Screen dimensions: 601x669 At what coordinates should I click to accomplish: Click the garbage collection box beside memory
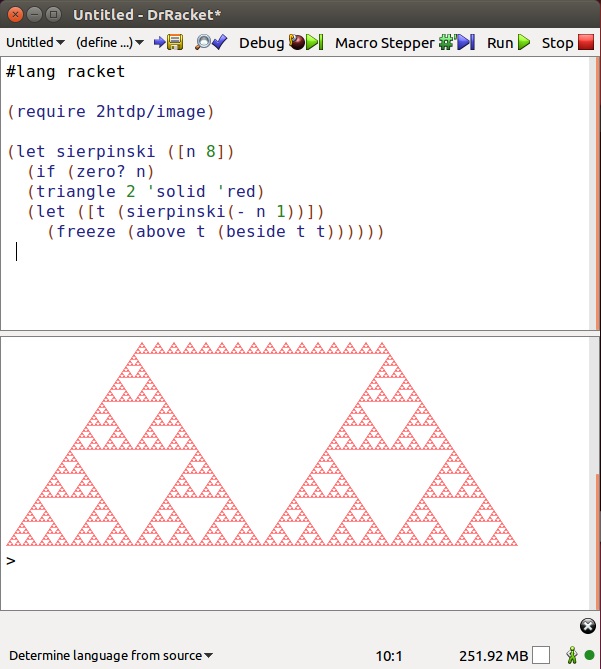click(540, 655)
